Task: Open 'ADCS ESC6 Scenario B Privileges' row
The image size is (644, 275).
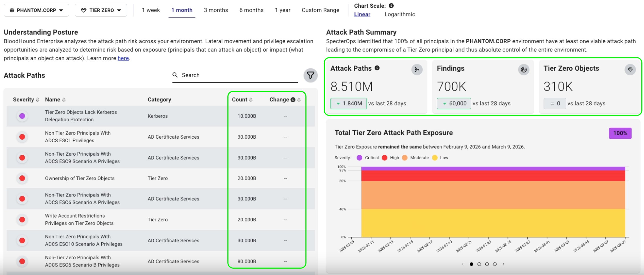Action: 161,261
